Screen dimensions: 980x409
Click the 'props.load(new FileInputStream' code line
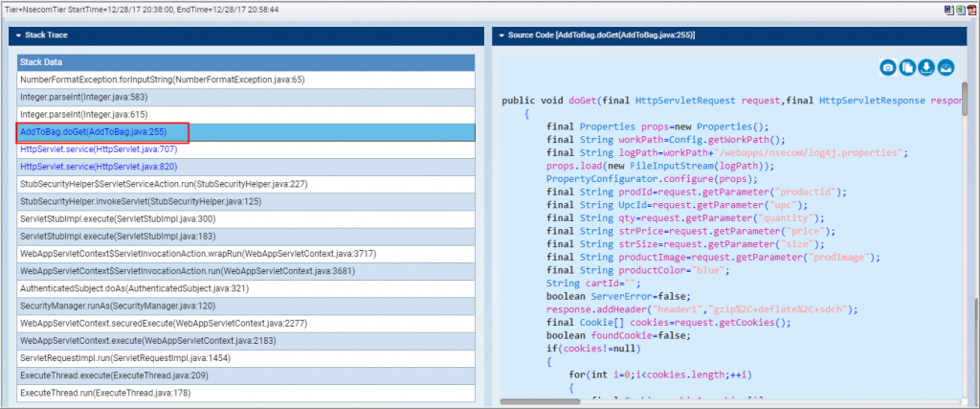660,166
